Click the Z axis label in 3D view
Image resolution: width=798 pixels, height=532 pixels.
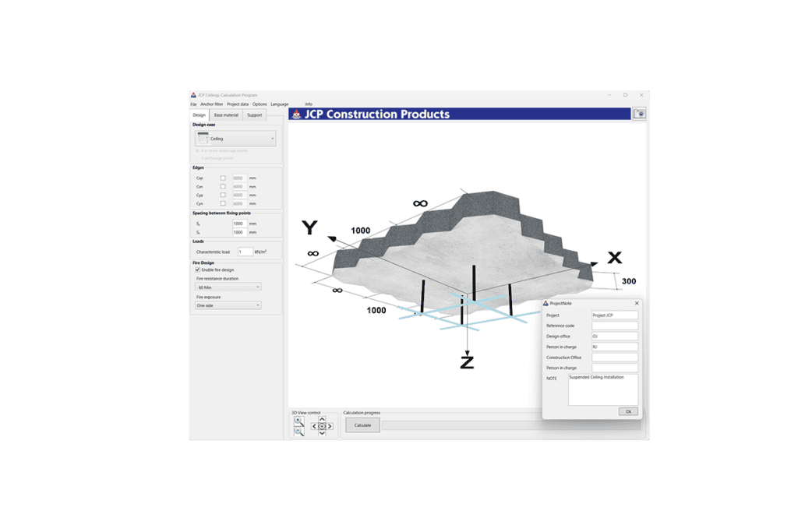[467, 362]
